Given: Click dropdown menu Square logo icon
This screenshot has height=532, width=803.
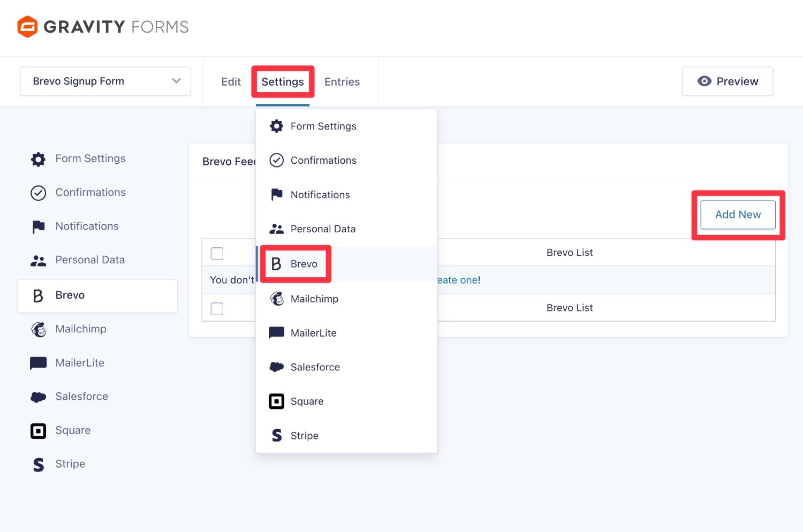Looking at the screenshot, I should [276, 401].
